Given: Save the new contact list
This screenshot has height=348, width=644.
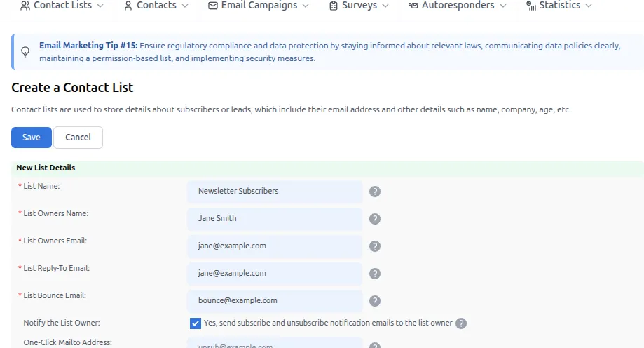Looking at the screenshot, I should point(32,138).
